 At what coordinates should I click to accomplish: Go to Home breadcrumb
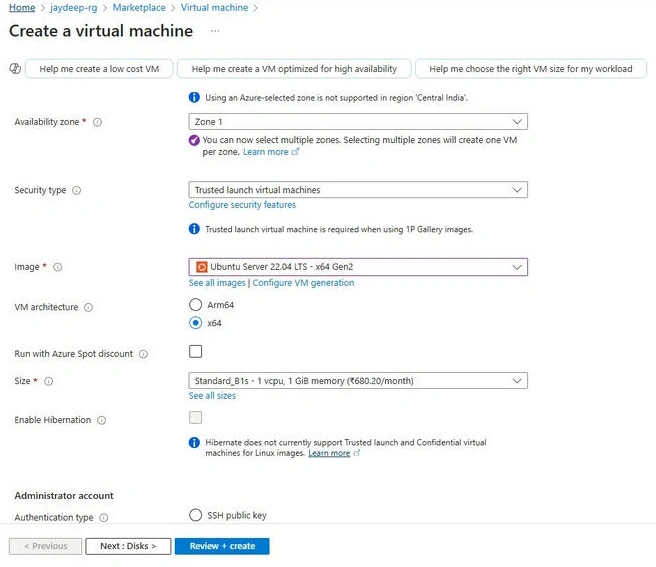click(x=22, y=8)
